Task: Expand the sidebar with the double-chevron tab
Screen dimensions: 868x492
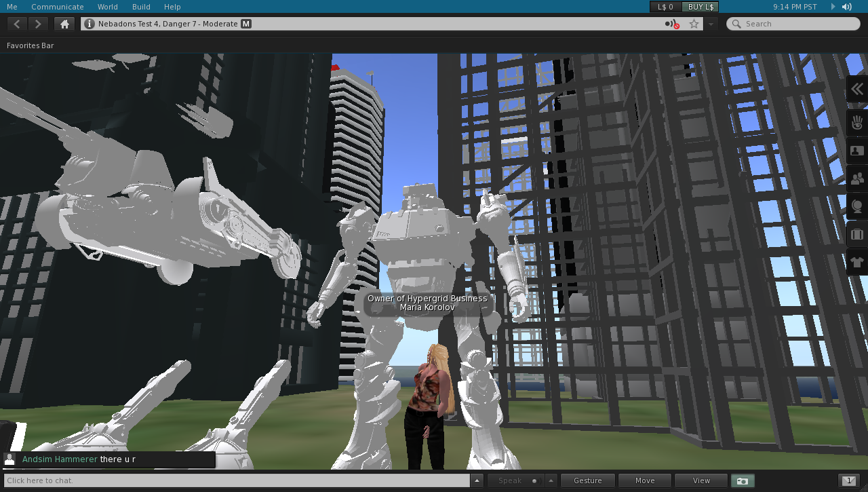Action: click(857, 89)
